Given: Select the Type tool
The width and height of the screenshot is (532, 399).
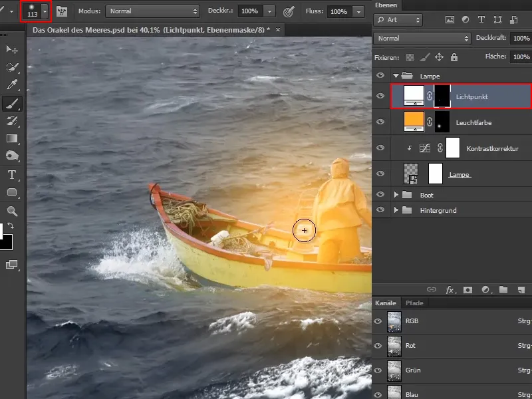Looking at the screenshot, I should 12,175.
